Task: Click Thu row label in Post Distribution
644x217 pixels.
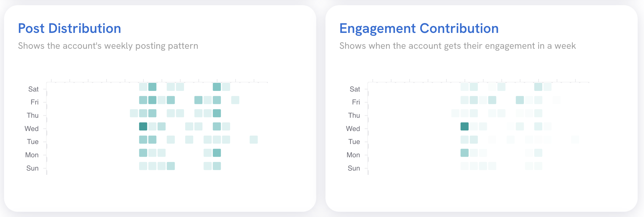Action: coord(33,115)
